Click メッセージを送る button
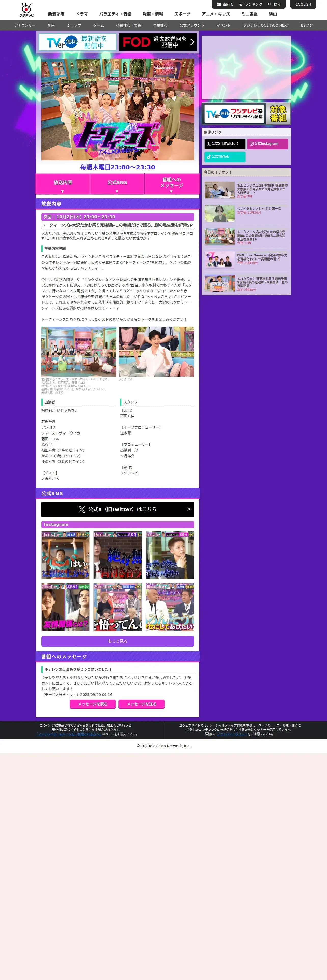This screenshot has width=327, height=980. point(142,704)
